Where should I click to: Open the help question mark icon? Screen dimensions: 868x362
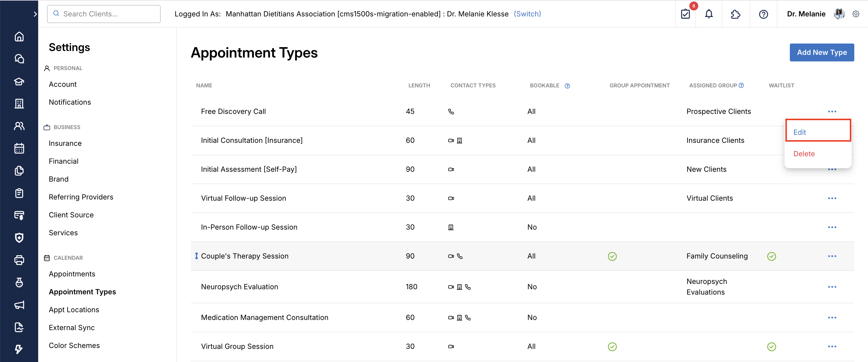[763, 14]
